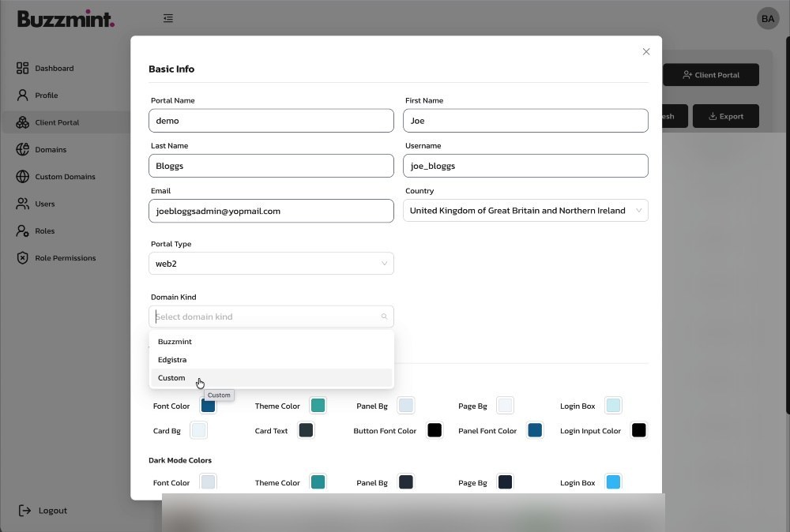Choose Custom from domain kind list

[271, 378]
